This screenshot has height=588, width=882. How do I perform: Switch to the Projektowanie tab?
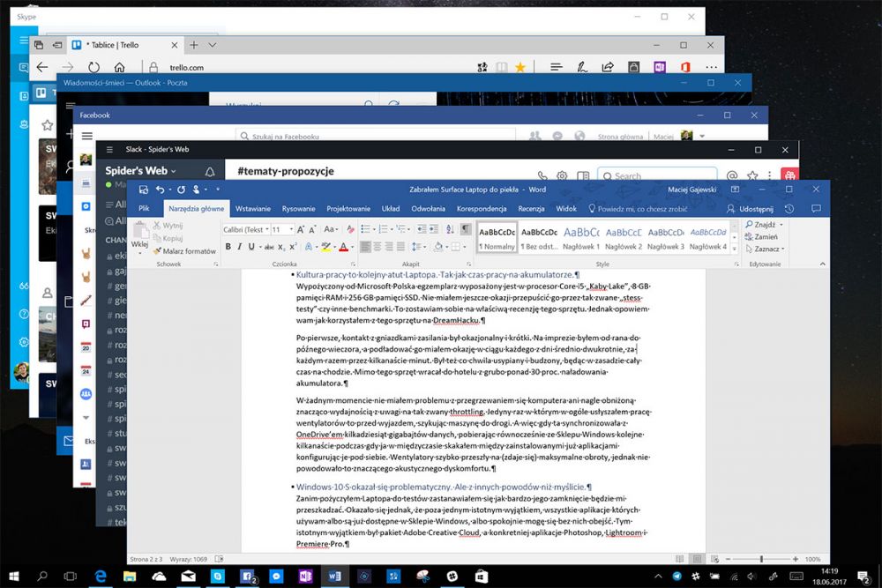click(x=348, y=209)
